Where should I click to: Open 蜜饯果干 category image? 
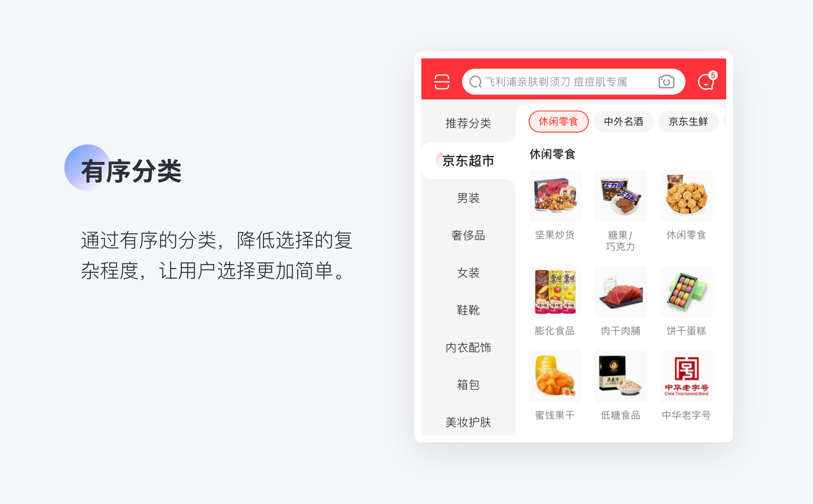tap(555, 376)
